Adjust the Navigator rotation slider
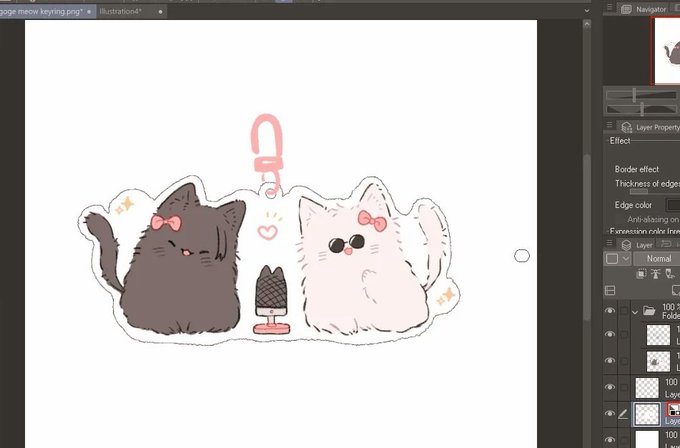 coord(642,109)
